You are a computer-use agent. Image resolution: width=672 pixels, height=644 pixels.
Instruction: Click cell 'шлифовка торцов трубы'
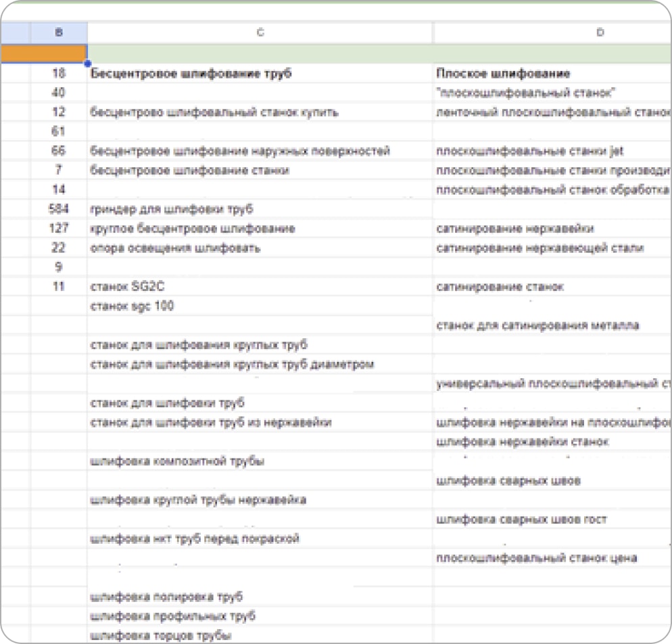(x=260, y=635)
